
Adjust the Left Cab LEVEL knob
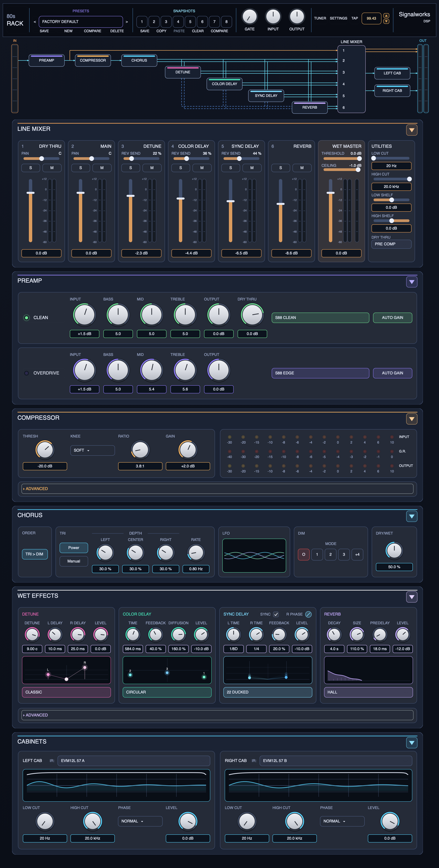188,821
